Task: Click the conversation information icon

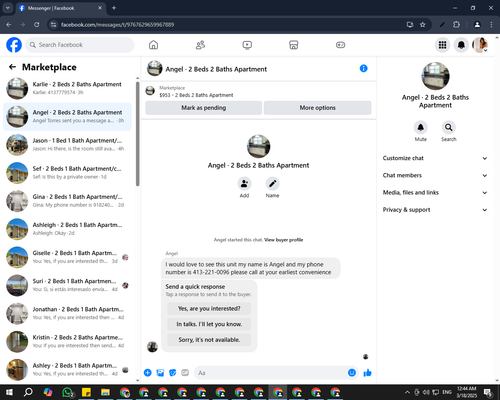Action: point(363,68)
